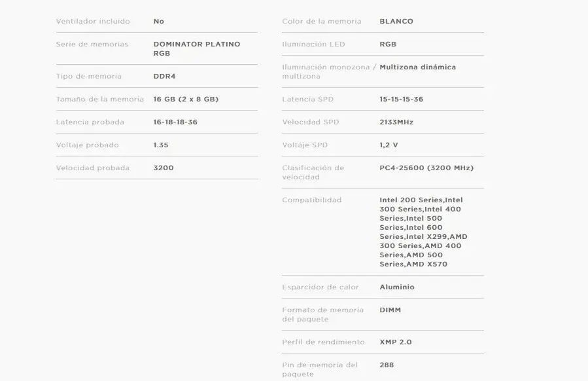Viewport: 588px width, 381px height.
Task: Select the "Multizona dinámica" value
Action: pos(417,67)
